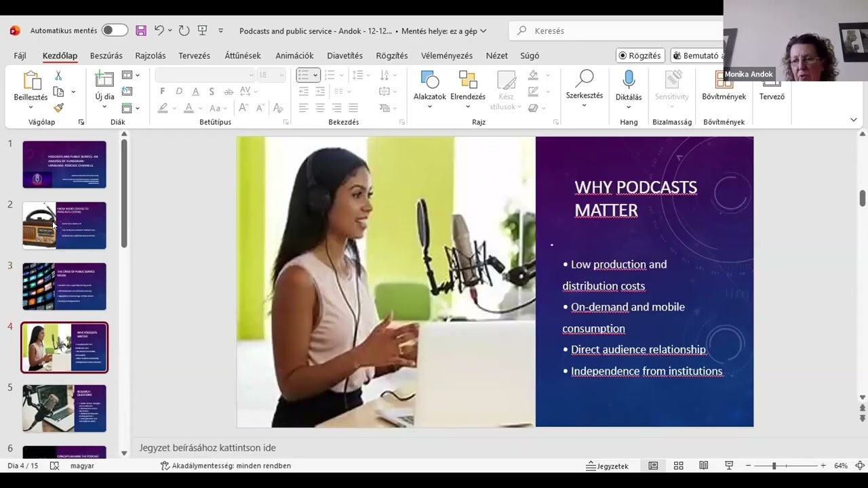868x488 pixels.
Task: Toggle the Automatikus mentés switch
Action: pyautogui.click(x=115, y=30)
